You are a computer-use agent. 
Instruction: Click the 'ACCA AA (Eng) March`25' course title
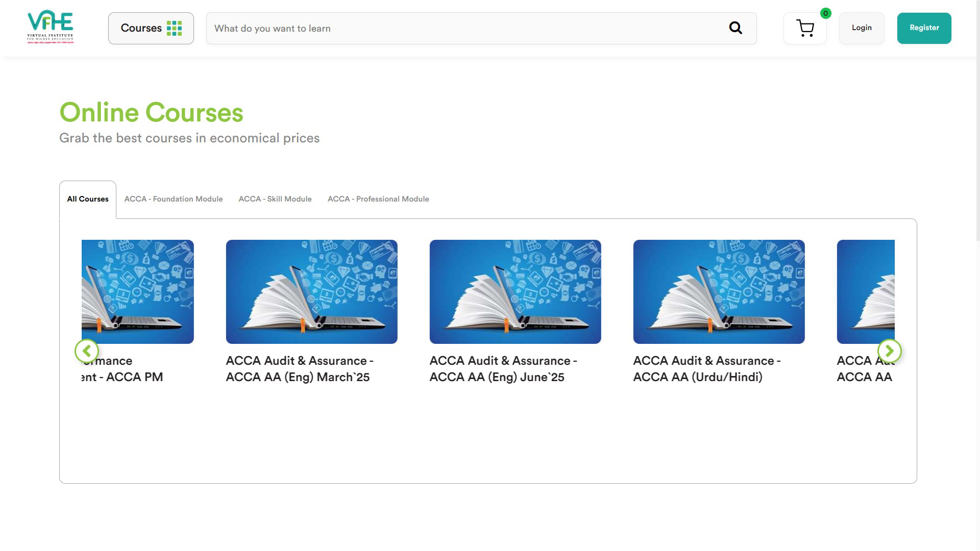coord(300,369)
